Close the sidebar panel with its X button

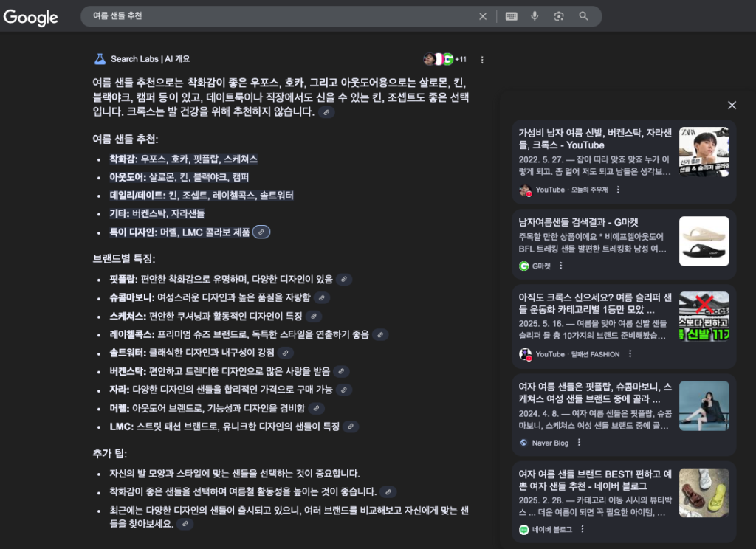732,105
